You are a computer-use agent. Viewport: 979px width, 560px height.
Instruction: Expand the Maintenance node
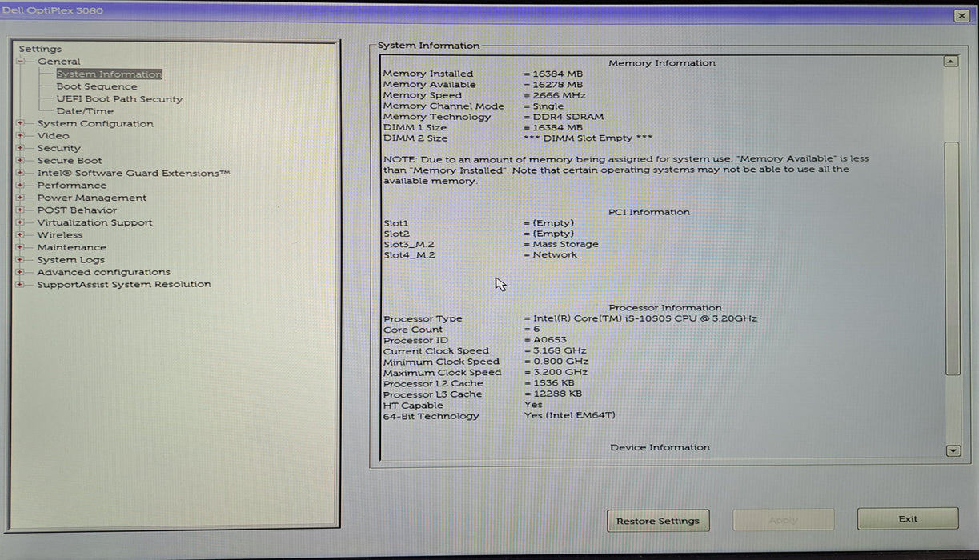point(21,247)
